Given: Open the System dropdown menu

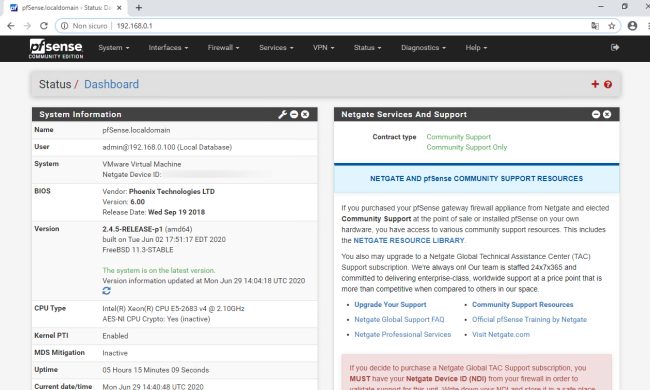Looking at the screenshot, I should (114, 48).
